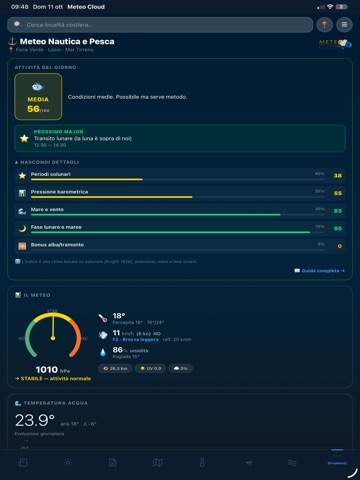The height and width of the screenshot is (480, 360).
Task: Tap the Wi-Fi icon in status bar
Action: tap(330, 7)
